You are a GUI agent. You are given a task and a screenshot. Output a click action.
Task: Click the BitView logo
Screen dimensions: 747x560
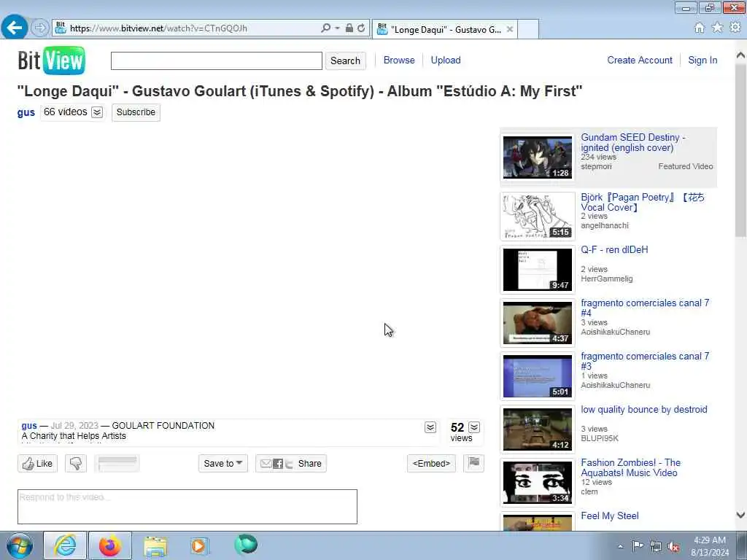click(52, 61)
